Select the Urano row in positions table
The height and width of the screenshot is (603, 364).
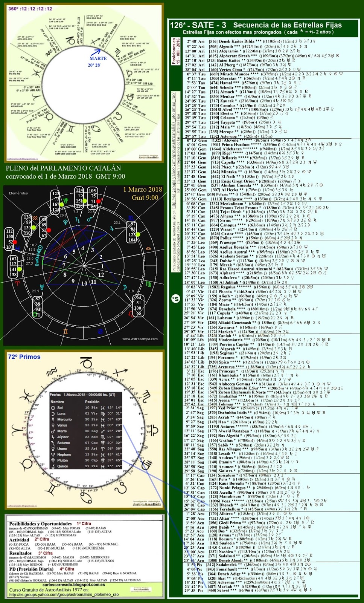point(86,448)
